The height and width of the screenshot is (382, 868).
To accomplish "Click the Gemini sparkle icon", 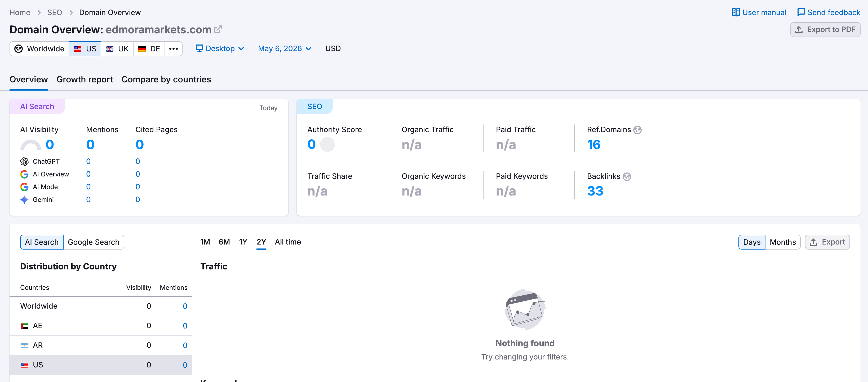I will pos(24,200).
